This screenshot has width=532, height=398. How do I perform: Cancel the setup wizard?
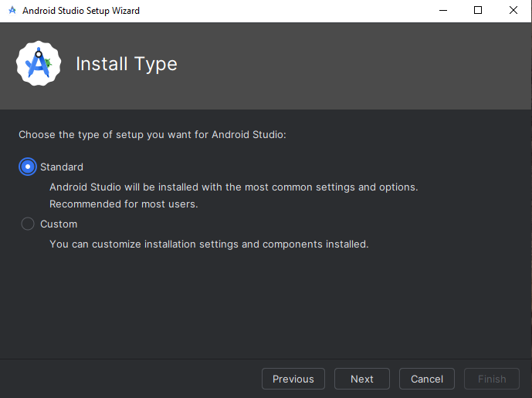click(x=427, y=379)
